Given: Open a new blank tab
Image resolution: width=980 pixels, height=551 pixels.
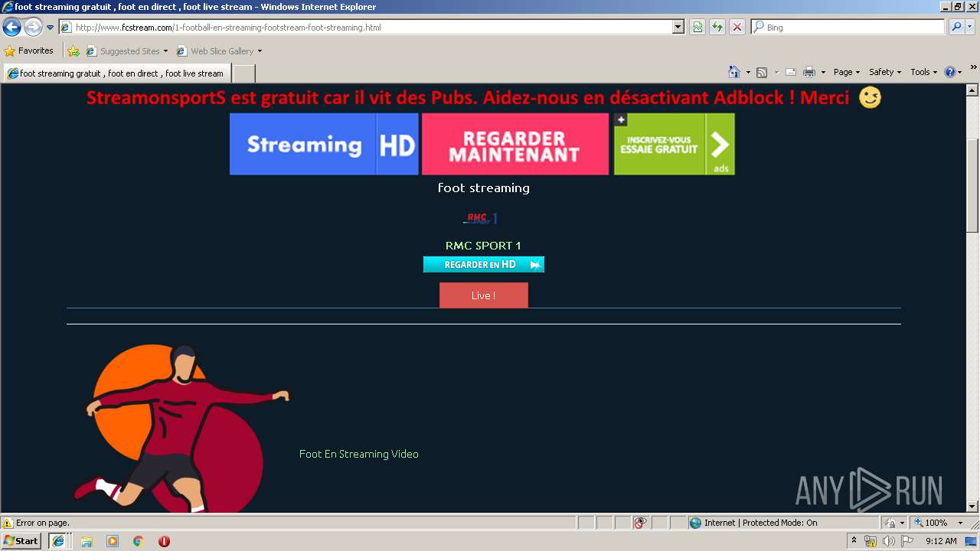Looking at the screenshot, I should click(x=243, y=73).
